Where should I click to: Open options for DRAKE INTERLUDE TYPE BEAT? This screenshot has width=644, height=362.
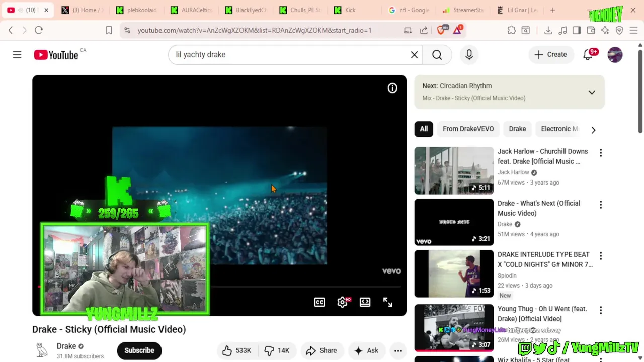click(x=600, y=256)
